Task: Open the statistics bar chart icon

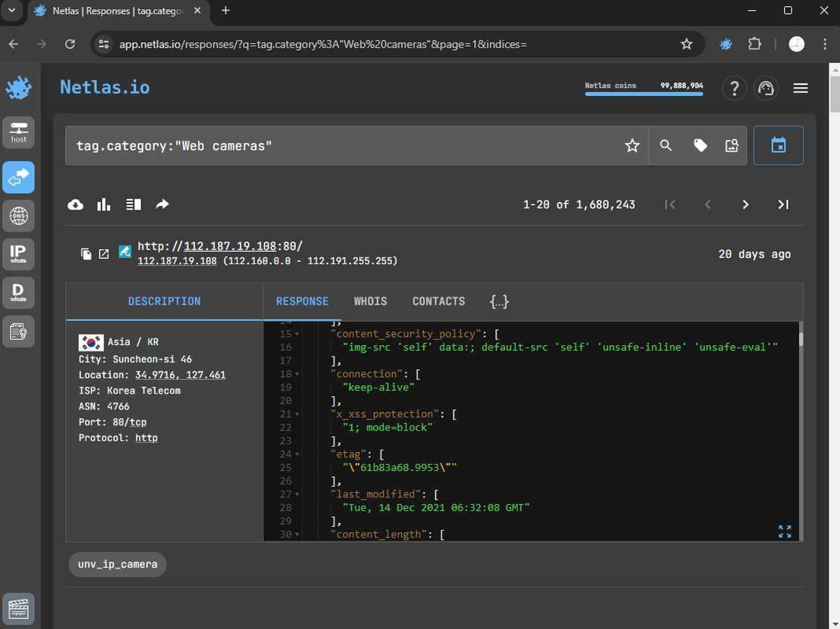Action: [x=104, y=204]
